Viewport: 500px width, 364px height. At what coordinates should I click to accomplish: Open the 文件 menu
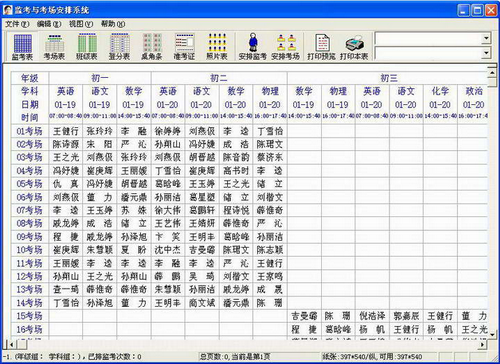pos(17,24)
